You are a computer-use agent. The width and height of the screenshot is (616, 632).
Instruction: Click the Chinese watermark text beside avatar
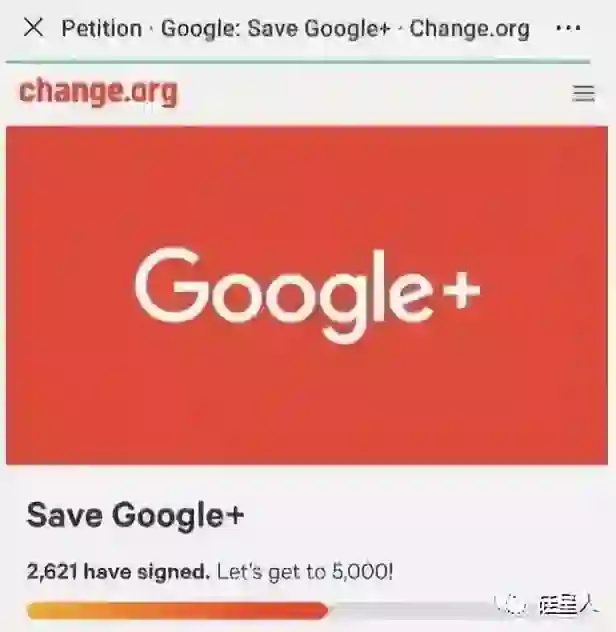568,605
